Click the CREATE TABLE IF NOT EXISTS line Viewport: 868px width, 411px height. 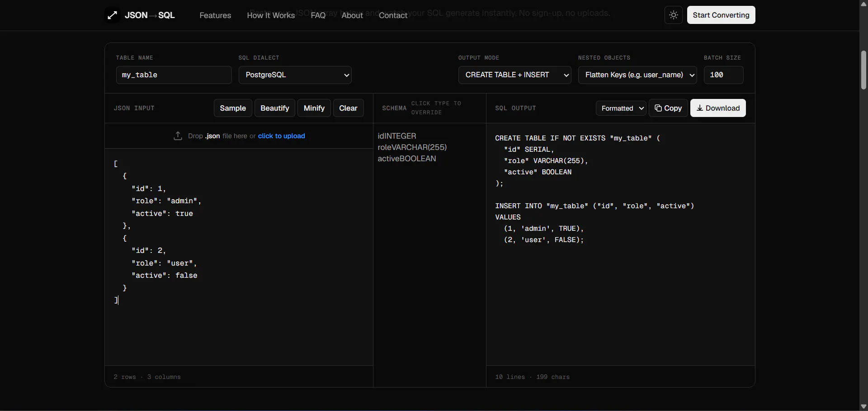pos(578,138)
